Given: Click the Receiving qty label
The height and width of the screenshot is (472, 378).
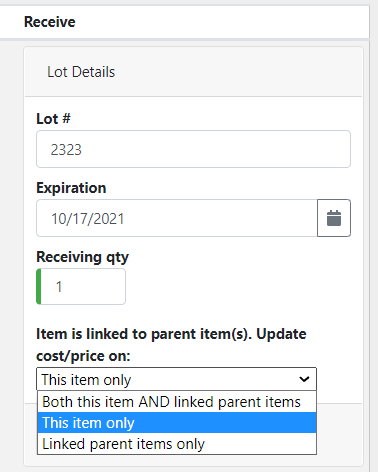Looking at the screenshot, I should pos(82,257).
